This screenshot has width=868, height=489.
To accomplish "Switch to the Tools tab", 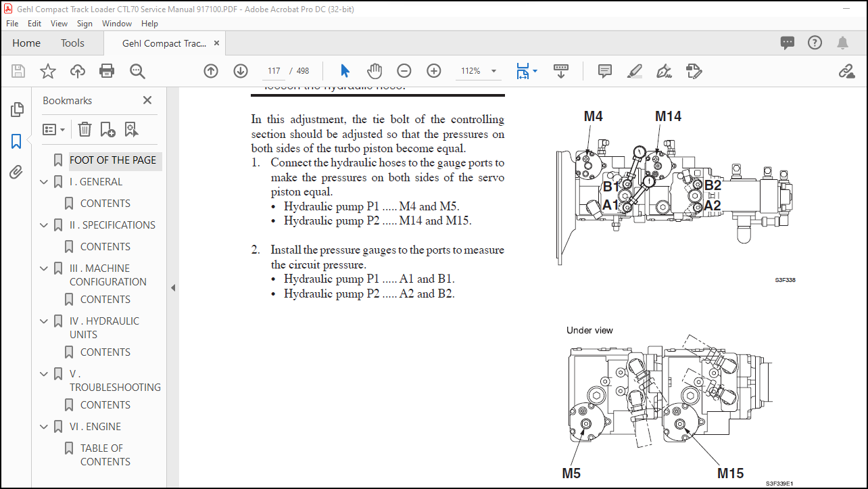I will (x=72, y=43).
